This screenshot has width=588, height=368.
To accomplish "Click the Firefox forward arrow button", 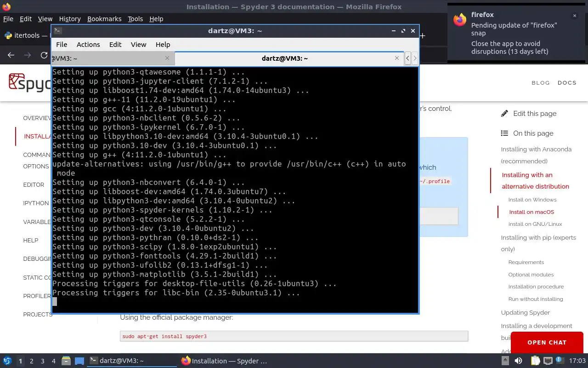I will (28, 55).
